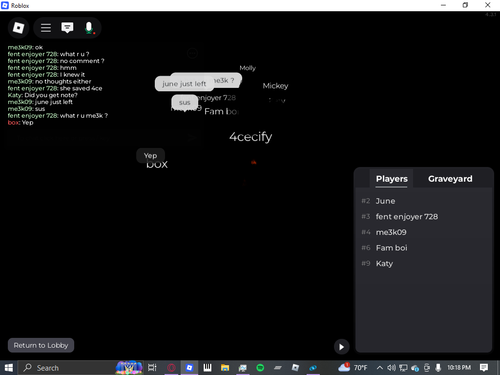Viewport: 500px width, 375px height.
Task: Open the hamburger menu icon
Action: [x=46, y=28]
